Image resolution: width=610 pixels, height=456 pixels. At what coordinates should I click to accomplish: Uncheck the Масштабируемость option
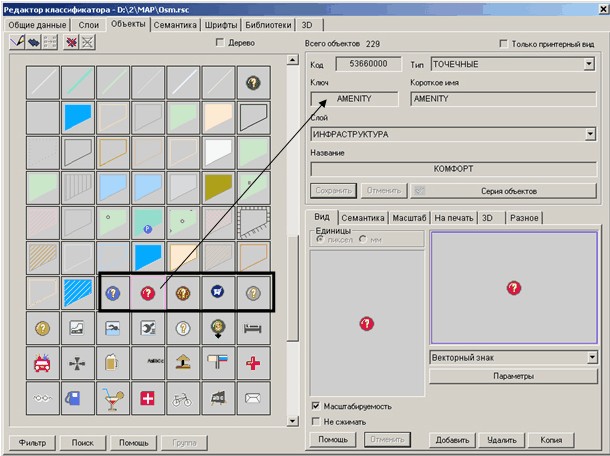(317, 406)
